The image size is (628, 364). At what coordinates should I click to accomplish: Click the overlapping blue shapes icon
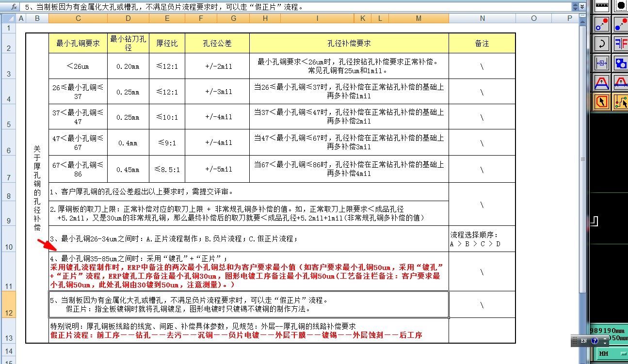pos(621,63)
